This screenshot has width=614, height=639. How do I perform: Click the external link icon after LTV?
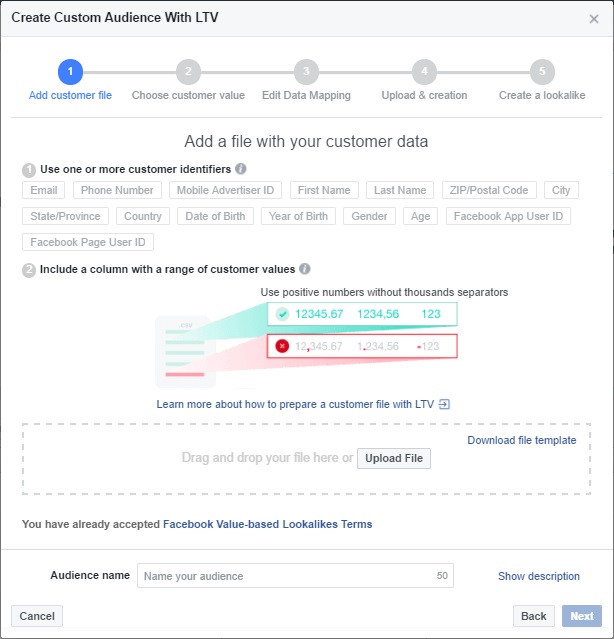(x=445, y=404)
